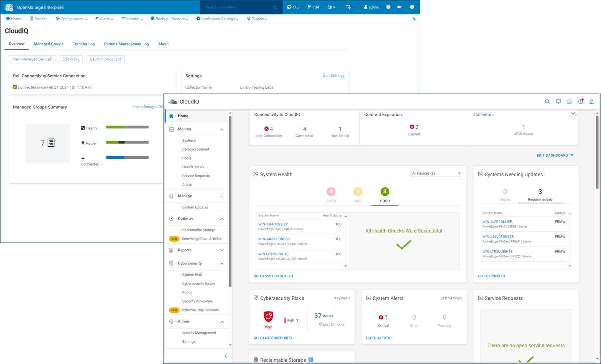Open search in the CloudIQ top bar
Image resolution: width=601 pixels, height=364 pixels.
point(547,101)
